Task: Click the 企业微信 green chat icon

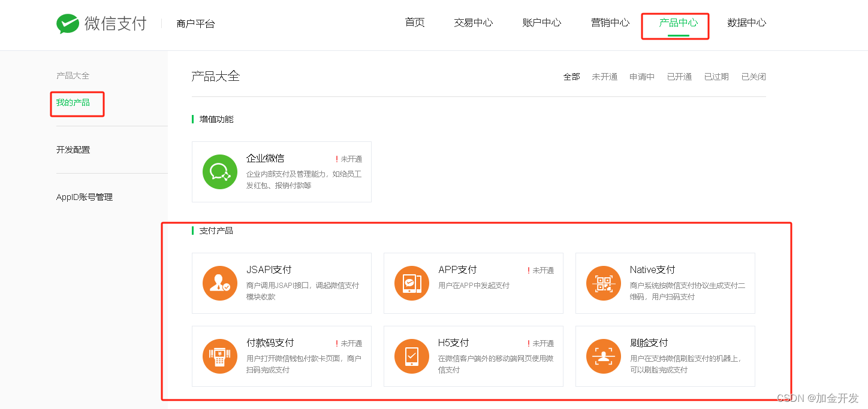Action: 220,172
